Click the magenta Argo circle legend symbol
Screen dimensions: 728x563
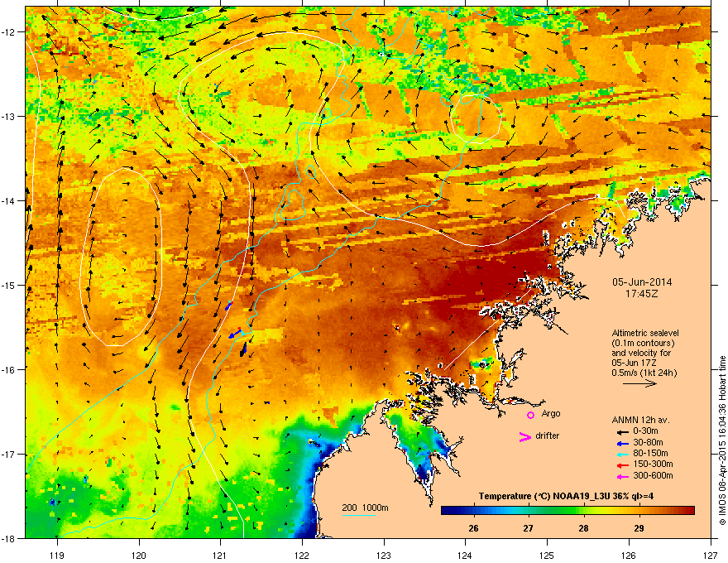(530, 415)
